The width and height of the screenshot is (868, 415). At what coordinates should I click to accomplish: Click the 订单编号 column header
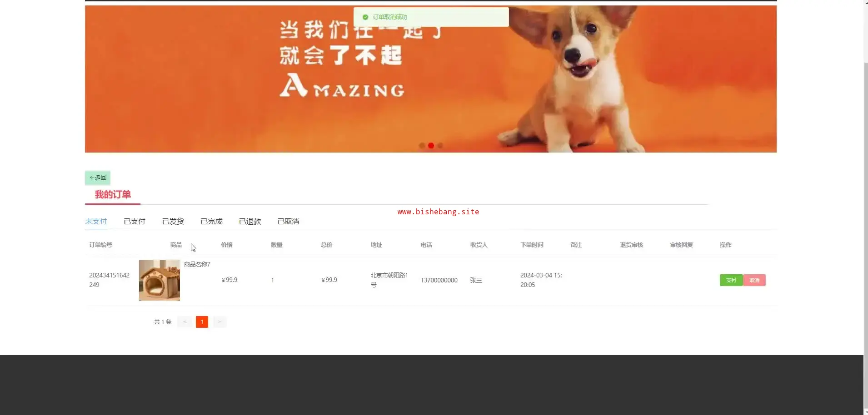pyautogui.click(x=100, y=245)
